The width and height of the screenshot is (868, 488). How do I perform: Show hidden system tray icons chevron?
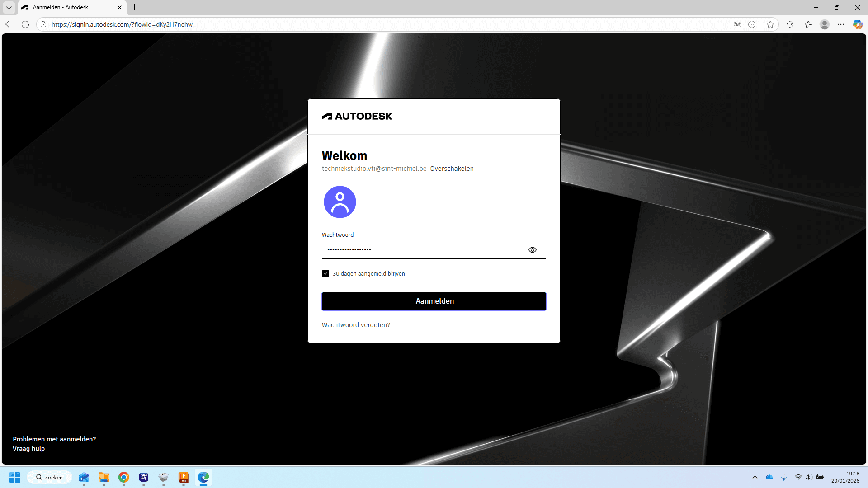pos(755,477)
